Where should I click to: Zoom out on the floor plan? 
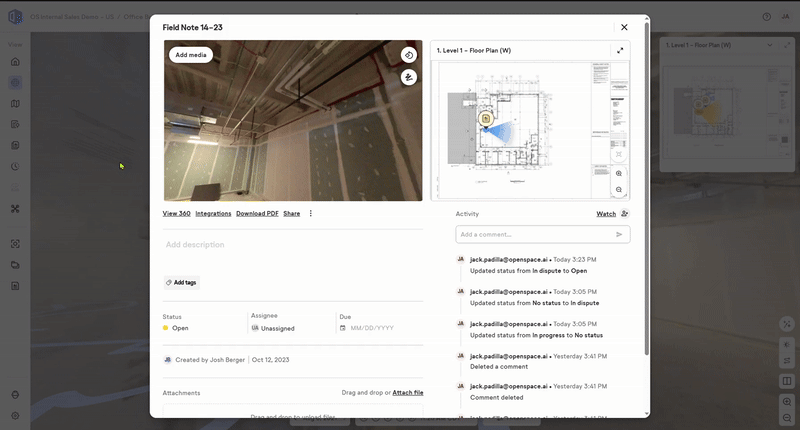click(619, 190)
